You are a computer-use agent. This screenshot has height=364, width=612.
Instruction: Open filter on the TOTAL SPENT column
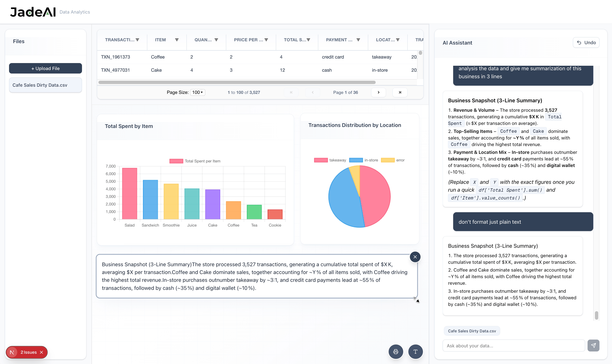[308, 40]
